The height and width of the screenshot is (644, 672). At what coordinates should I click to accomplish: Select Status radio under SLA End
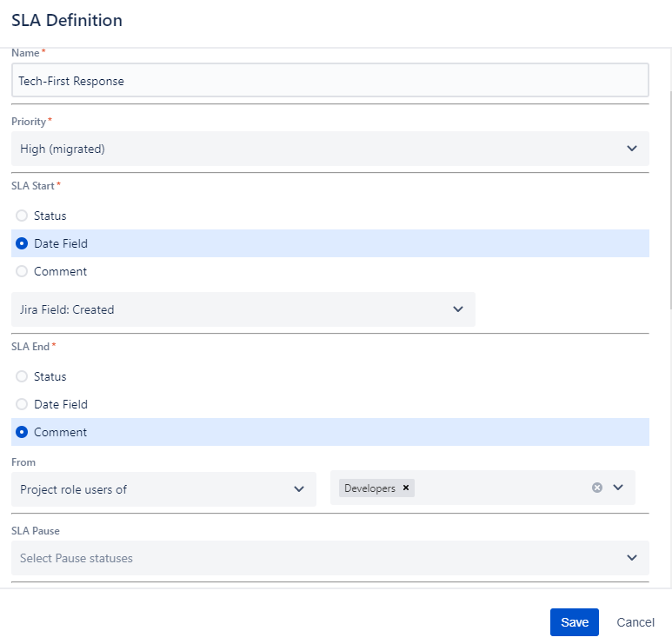click(22, 376)
